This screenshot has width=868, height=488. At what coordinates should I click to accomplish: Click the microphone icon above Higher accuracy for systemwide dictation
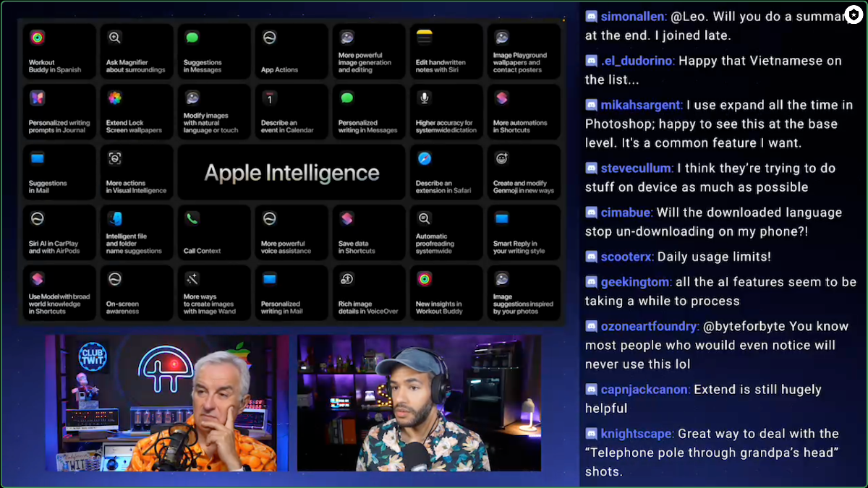[x=424, y=98]
